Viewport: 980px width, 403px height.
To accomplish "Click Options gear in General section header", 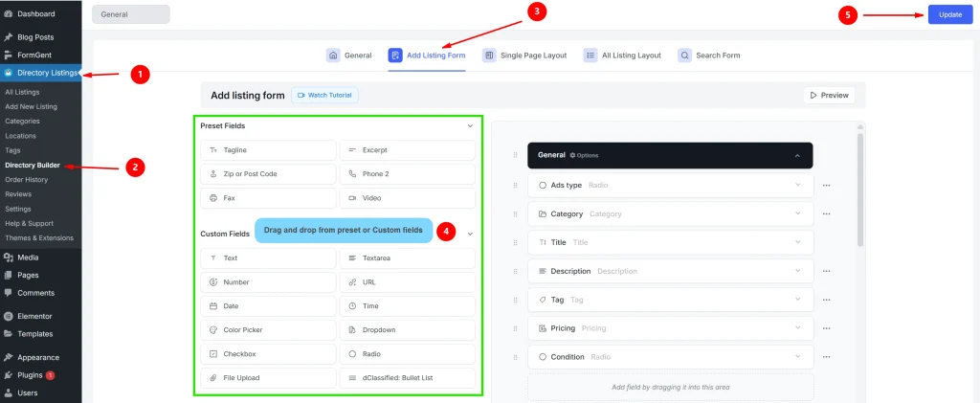I will (x=584, y=155).
